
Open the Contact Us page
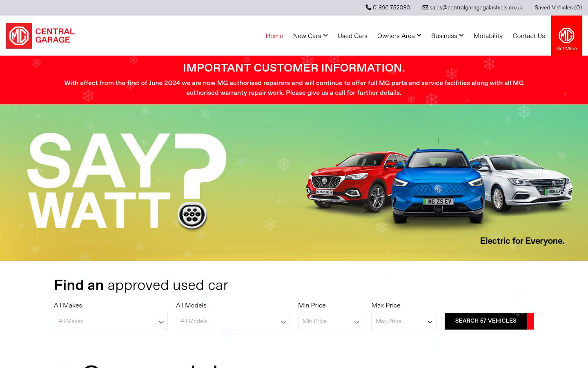tap(529, 36)
